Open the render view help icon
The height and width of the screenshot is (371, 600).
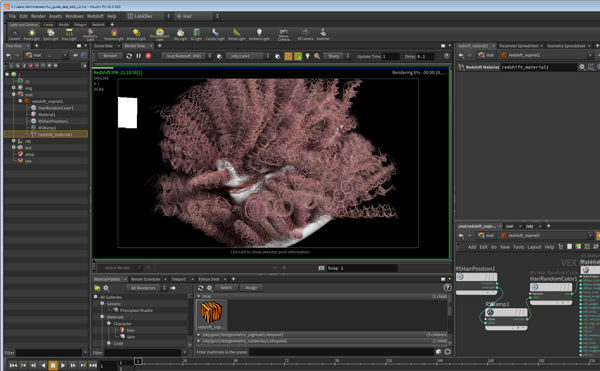[447, 56]
